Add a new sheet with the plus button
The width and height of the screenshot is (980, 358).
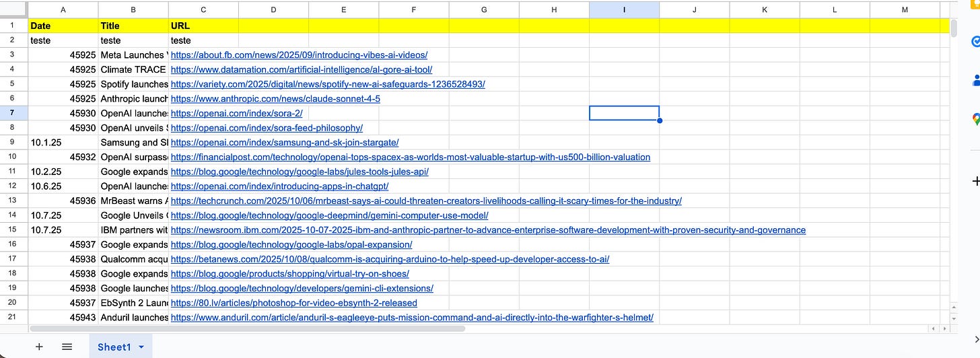39,347
